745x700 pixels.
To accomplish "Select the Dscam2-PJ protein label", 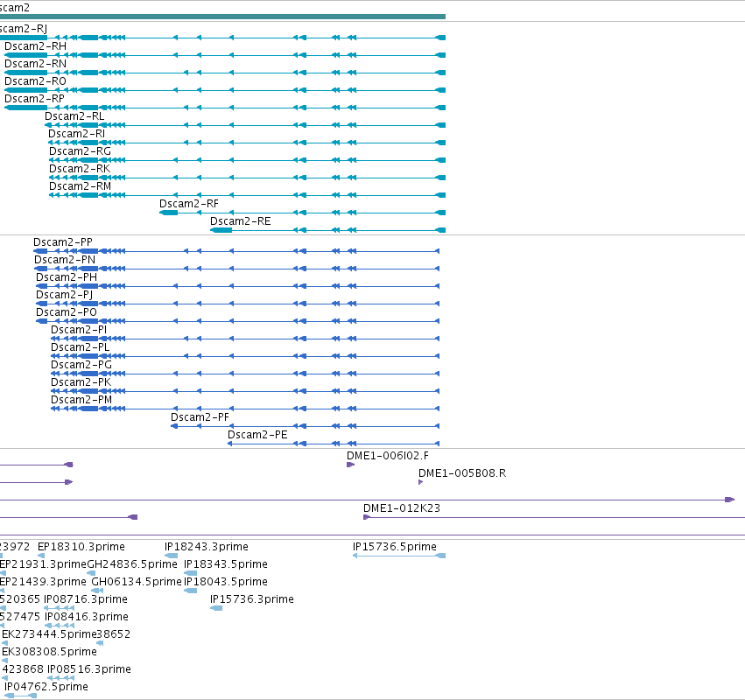I will click(x=64, y=295).
